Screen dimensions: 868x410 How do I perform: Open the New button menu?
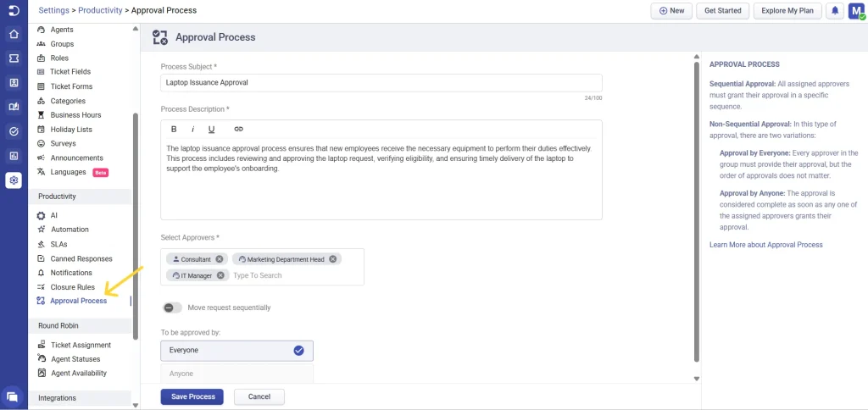pyautogui.click(x=670, y=11)
